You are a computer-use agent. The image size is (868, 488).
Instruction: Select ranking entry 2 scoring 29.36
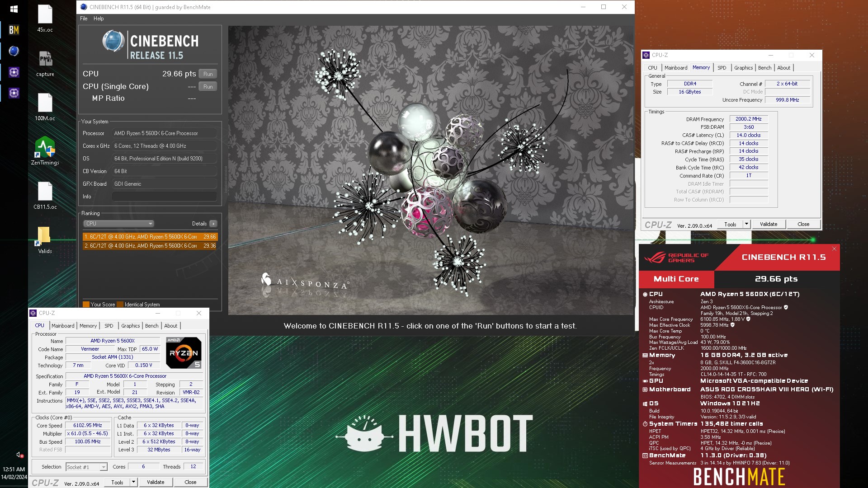150,246
